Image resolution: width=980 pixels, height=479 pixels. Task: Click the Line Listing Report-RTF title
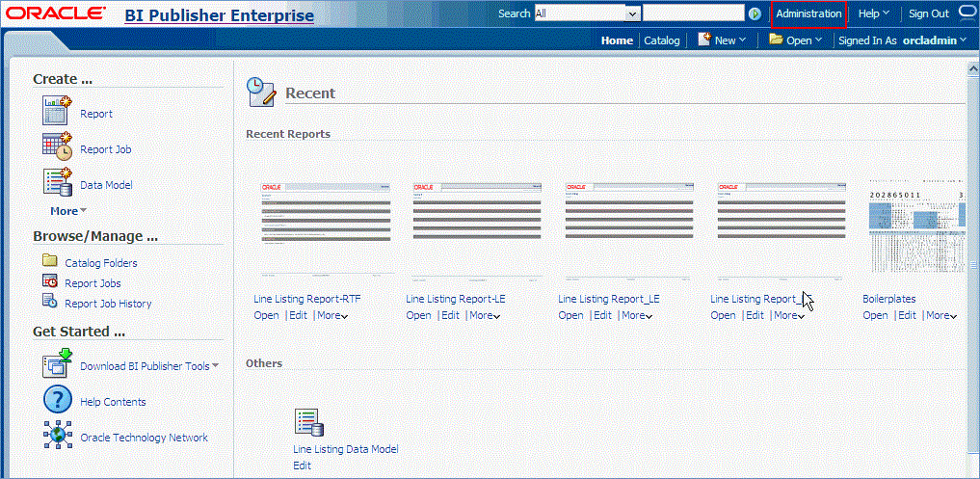coord(307,299)
